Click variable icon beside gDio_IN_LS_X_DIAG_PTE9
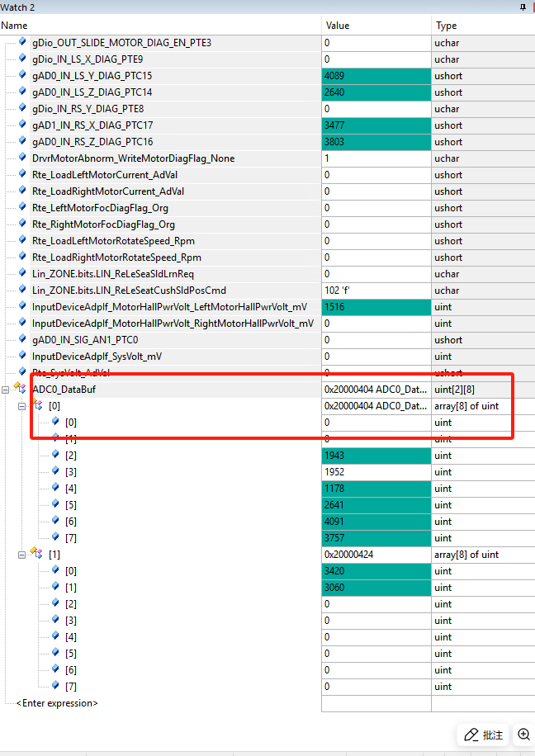Viewport: 535px width, 756px height. click(22, 59)
